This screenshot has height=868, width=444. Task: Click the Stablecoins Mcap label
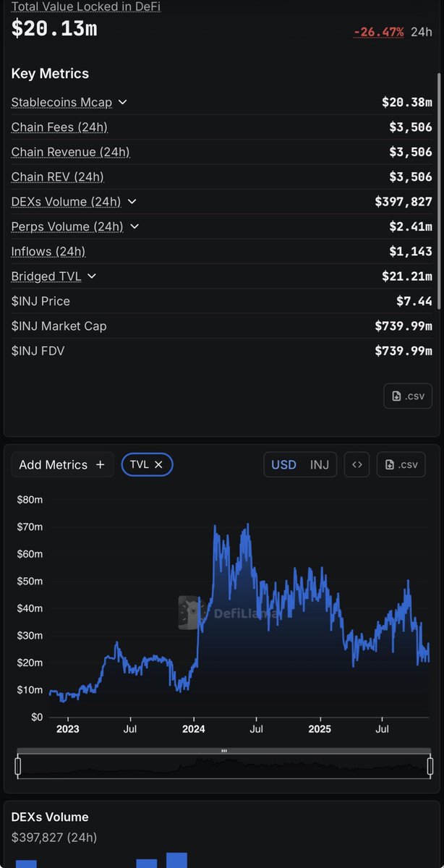[x=61, y=102]
